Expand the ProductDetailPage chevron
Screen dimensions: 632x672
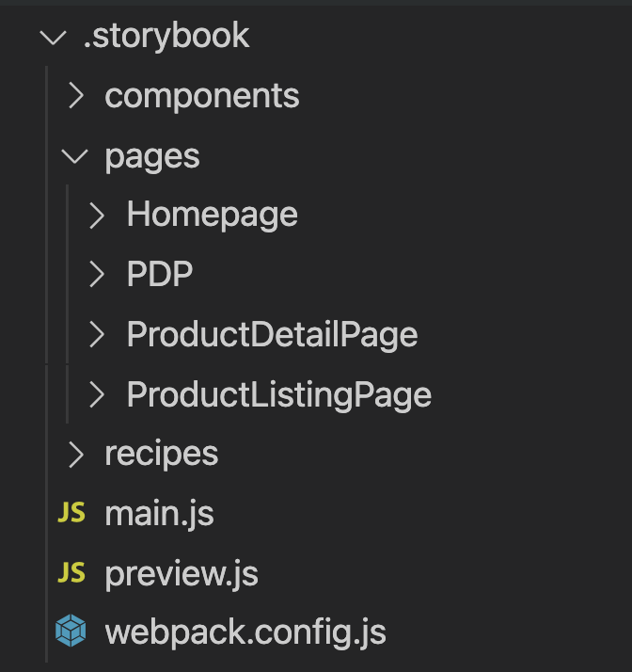click(97, 334)
